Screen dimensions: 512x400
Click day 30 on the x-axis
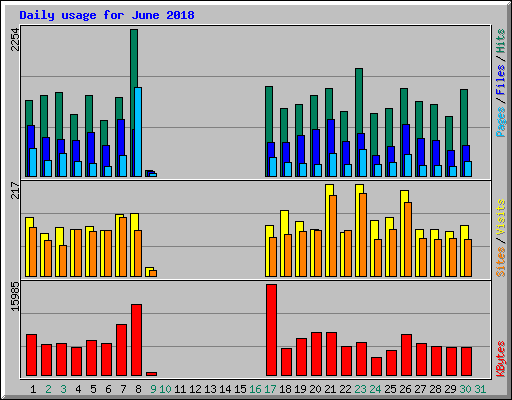(465, 389)
